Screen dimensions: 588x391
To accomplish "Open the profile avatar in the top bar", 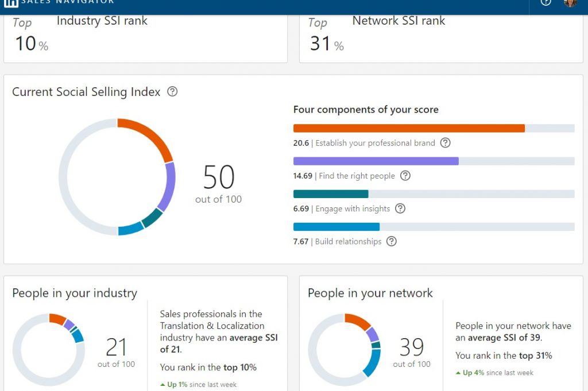I will click(x=570, y=3).
